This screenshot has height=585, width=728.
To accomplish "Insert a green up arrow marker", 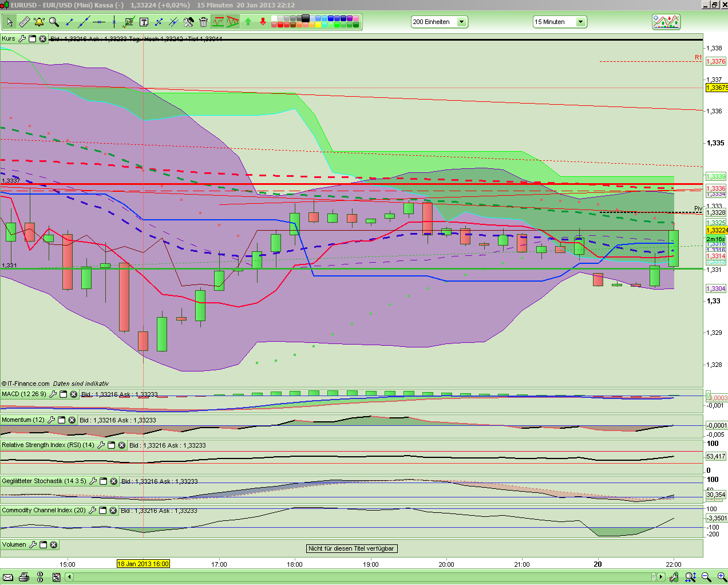I will pos(248,22).
